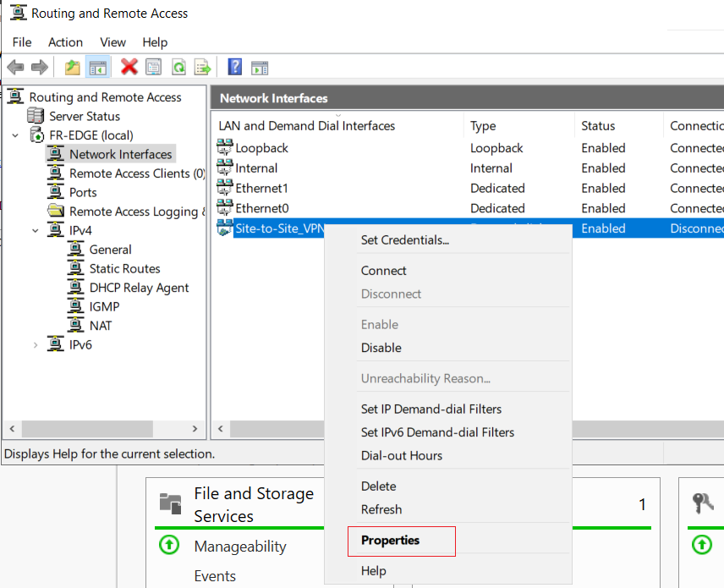Click the red X delete toolbar icon
The width and height of the screenshot is (724, 588).
pyautogui.click(x=129, y=67)
